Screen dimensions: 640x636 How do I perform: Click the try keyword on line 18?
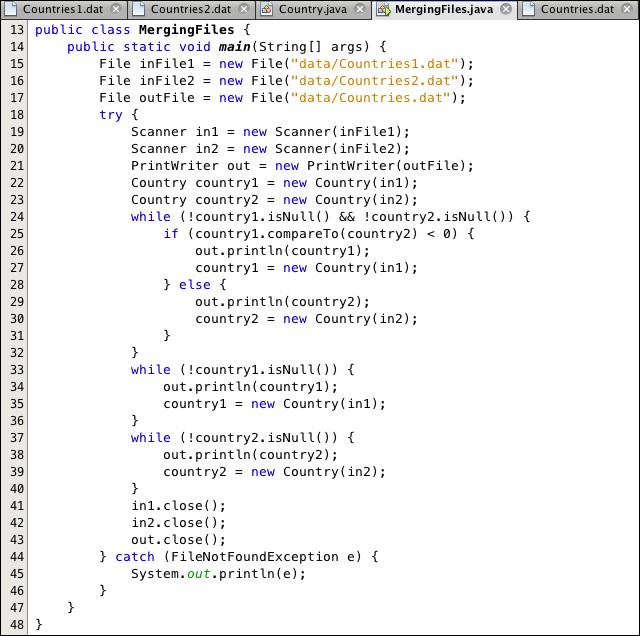pyautogui.click(x=111, y=116)
